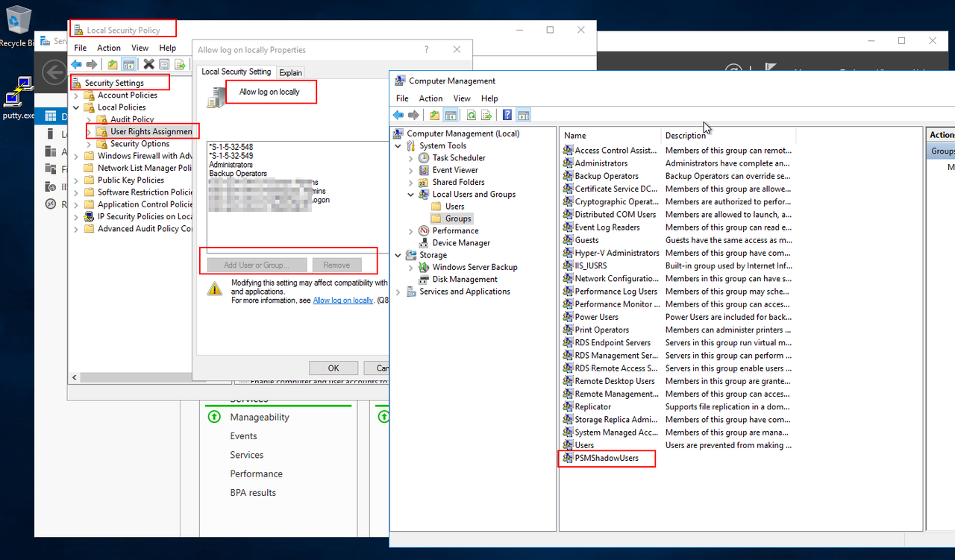Image resolution: width=955 pixels, height=560 pixels.
Task: Open Action menu in Computer Management
Action: pyautogui.click(x=430, y=98)
